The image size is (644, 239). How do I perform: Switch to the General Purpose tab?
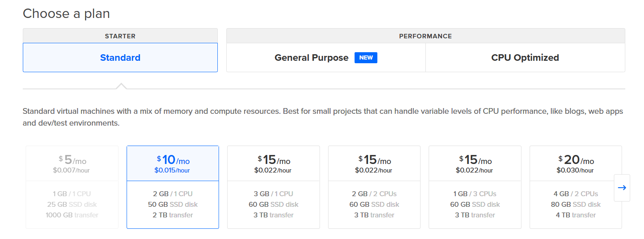coord(311,58)
